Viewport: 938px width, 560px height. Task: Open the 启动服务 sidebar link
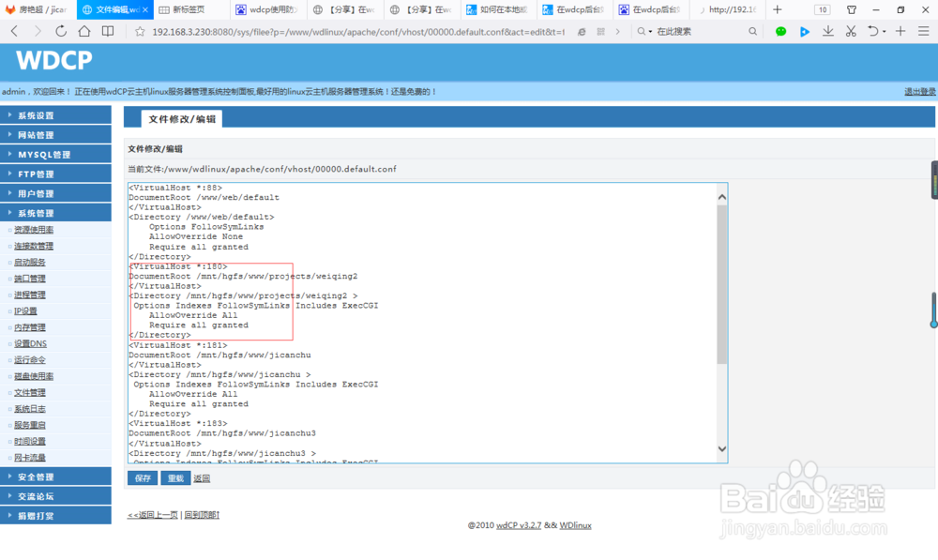[30, 262]
